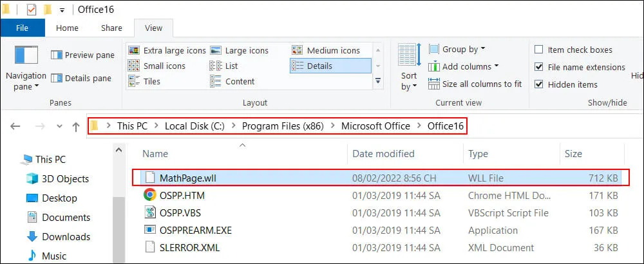Switch to the Home tab
The width and height of the screenshot is (644, 264).
(67, 28)
